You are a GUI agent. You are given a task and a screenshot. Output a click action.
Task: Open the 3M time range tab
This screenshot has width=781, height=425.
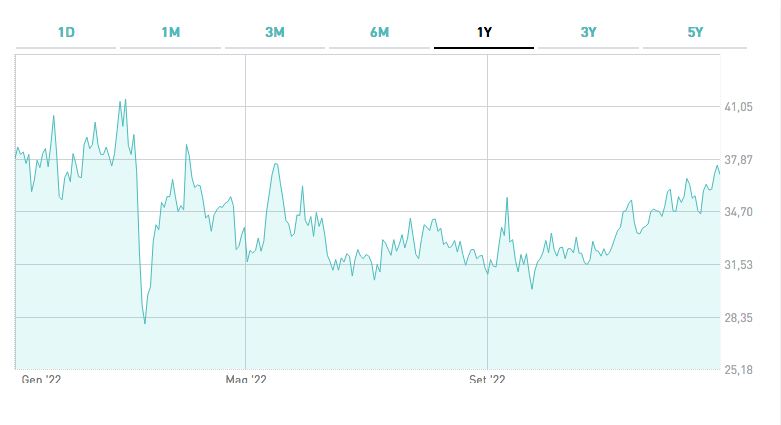pyautogui.click(x=275, y=32)
